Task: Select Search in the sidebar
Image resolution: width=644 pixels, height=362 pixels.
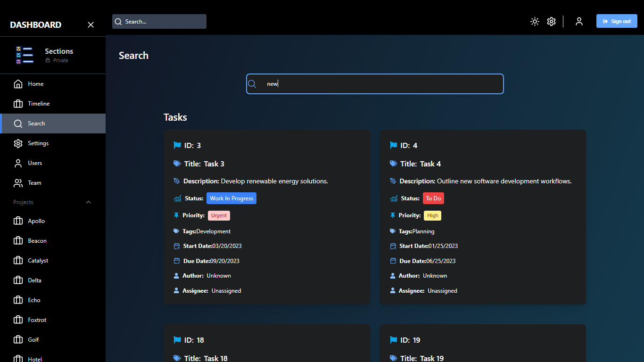Action: 53,123
